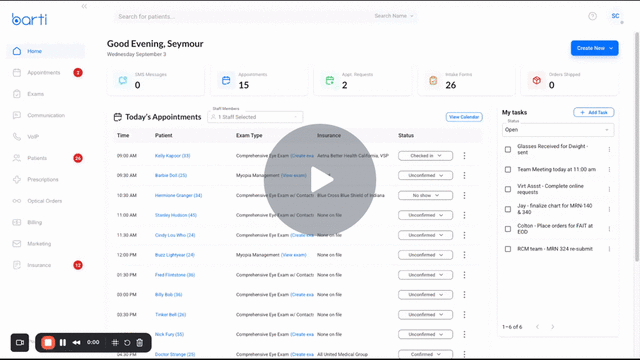This screenshot has height=360, width=640.
Task: Click the Intake Forms clipboard icon
Action: tap(433, 80)
